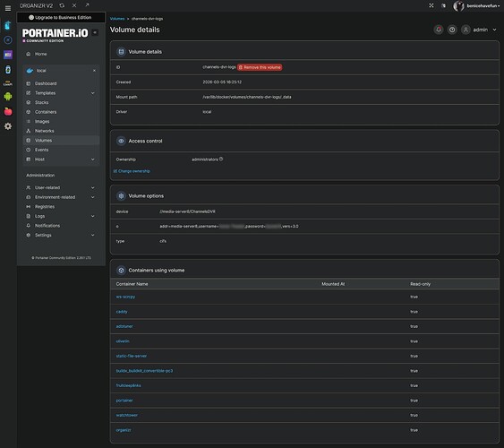Open the watchtower container link
Image resolution: width=504 pixels, height=448 pixels.
pos(126,415)
